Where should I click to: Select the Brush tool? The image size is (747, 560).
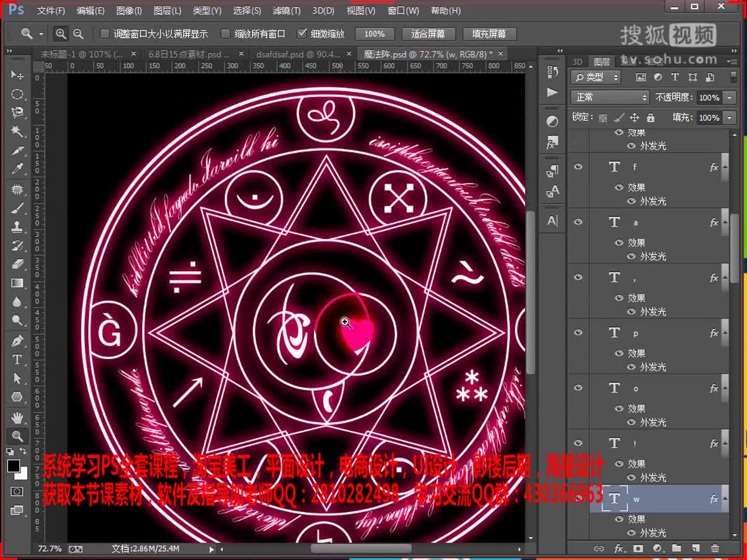[x=17, y=208]
